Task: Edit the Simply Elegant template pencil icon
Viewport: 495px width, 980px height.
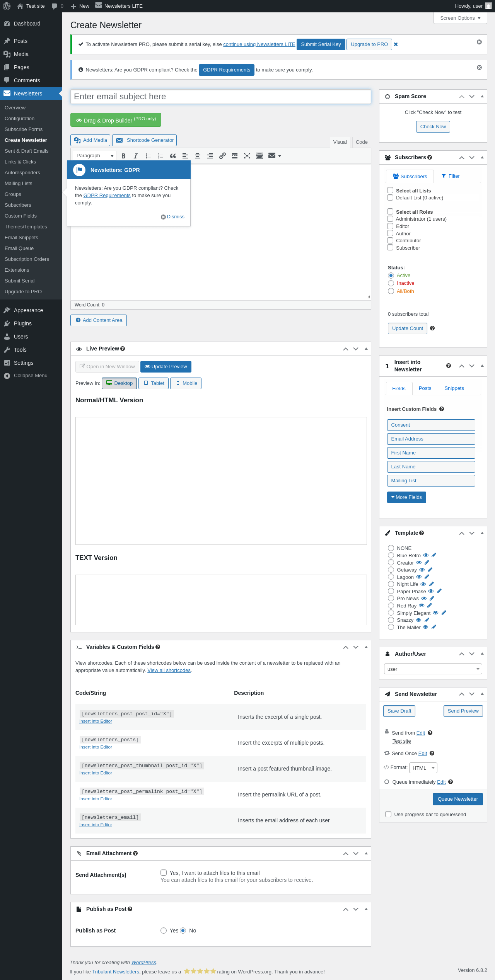Action: [x=444, y=612]
